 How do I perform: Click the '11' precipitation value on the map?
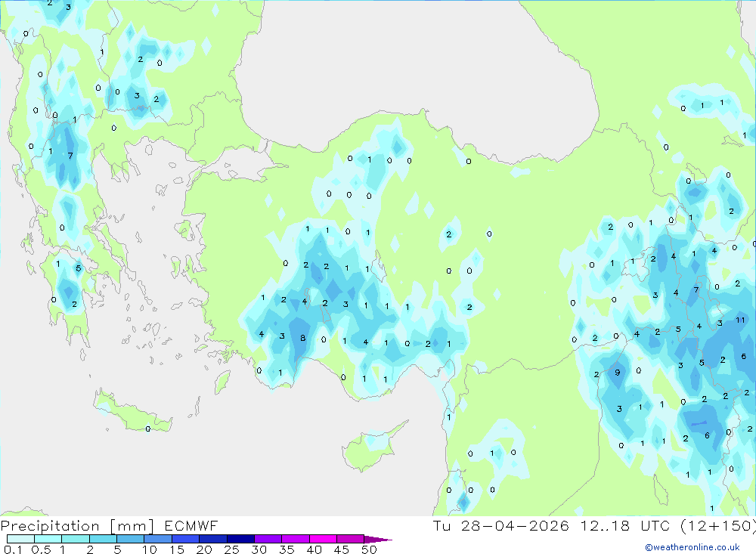(741, 320)
